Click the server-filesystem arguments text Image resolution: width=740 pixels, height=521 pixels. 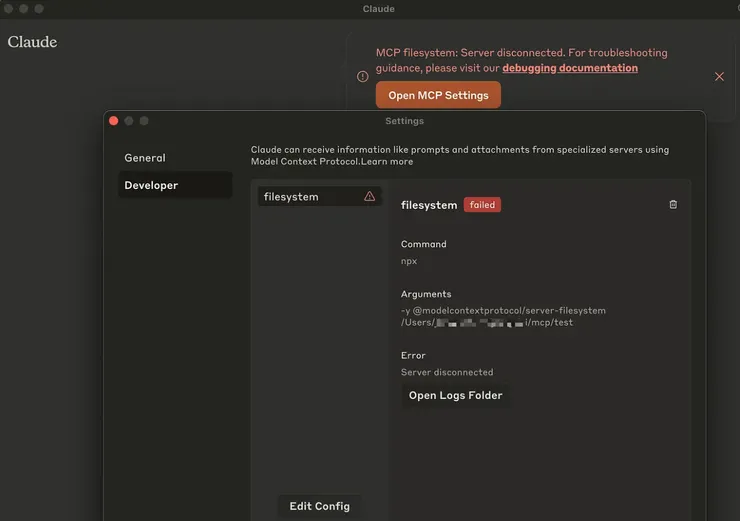(504, 310)
